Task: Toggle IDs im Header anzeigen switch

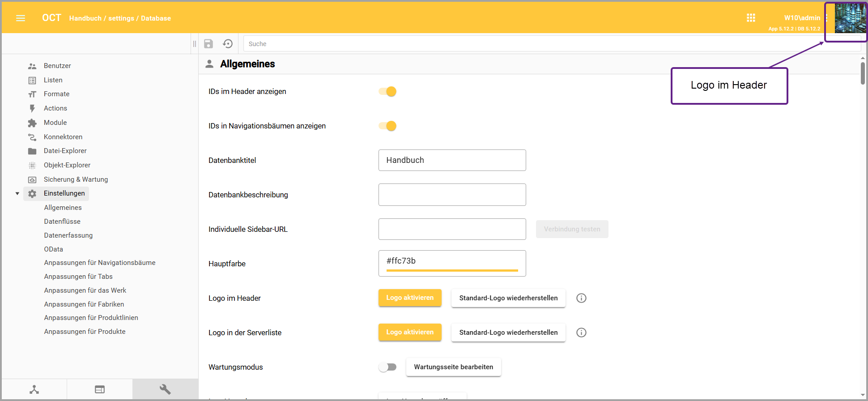Action: coord(387,92)
